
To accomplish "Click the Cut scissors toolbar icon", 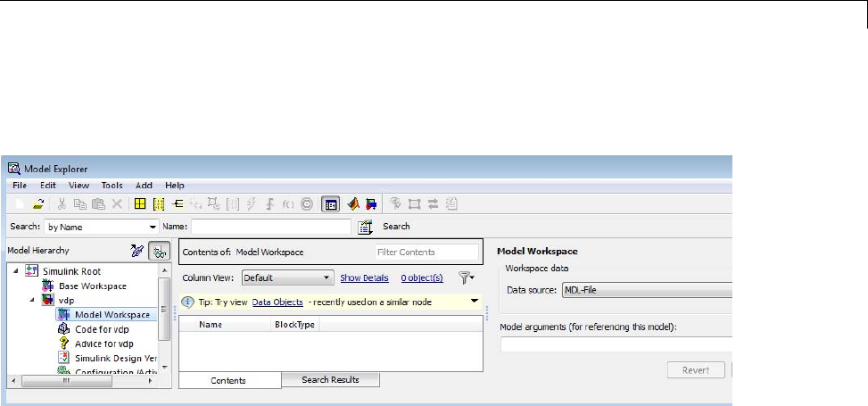I will (x=62, y=204).
